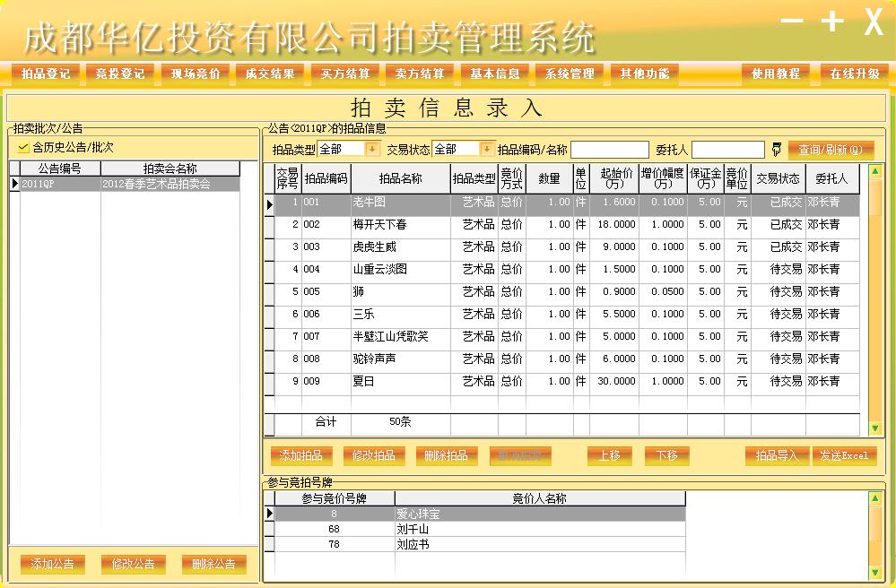
Task: Open 交易状态 dropdown
Action: [486, 149]
